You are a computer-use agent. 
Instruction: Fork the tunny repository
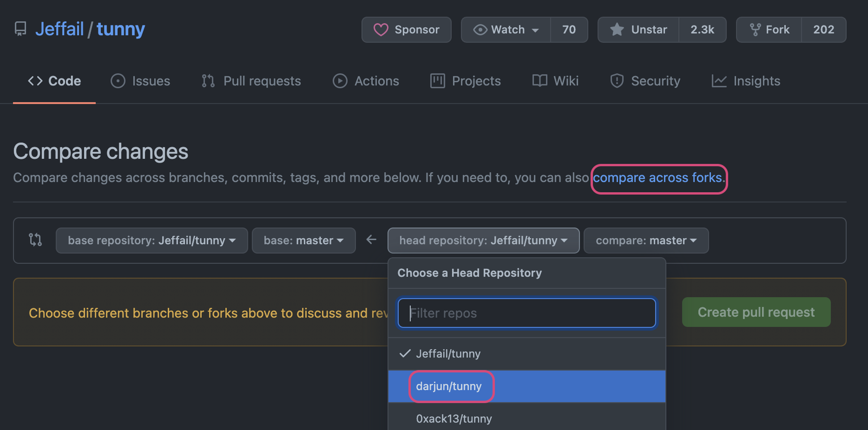[x=769, y=30]
